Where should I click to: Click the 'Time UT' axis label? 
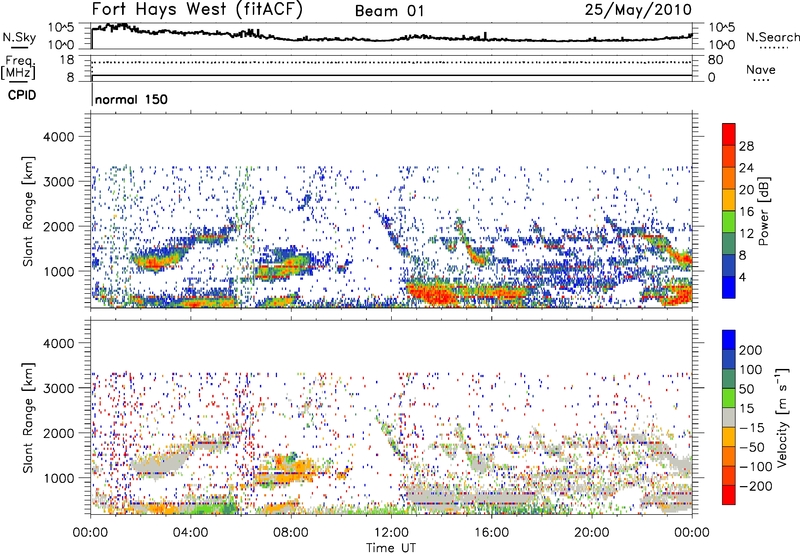point(391,548)
